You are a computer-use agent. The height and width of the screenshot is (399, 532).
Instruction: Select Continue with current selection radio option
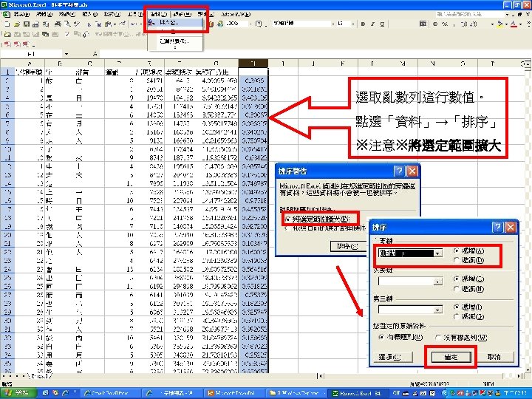tap(288, 228)
